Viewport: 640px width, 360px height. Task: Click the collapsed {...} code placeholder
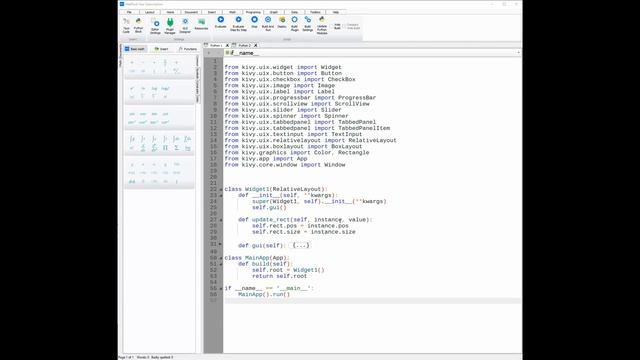tap(301, 245)
